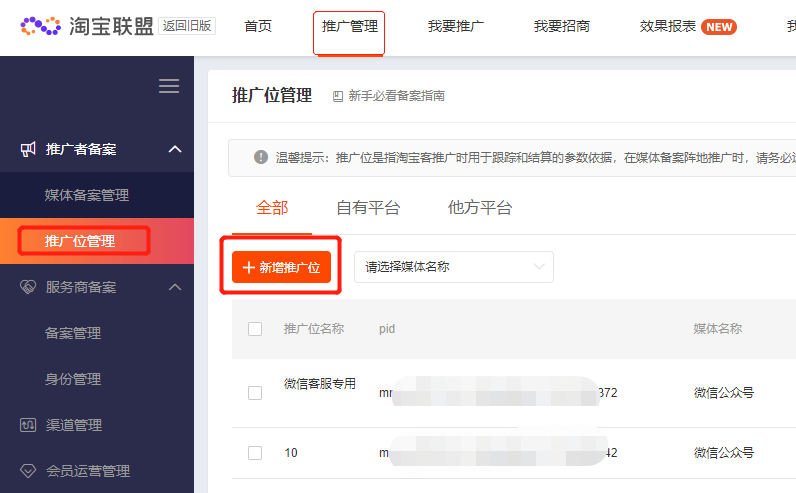Open 推广管理 in top navigation
The width and height of the screenshot is (796, 493).
tap(350, 26)
